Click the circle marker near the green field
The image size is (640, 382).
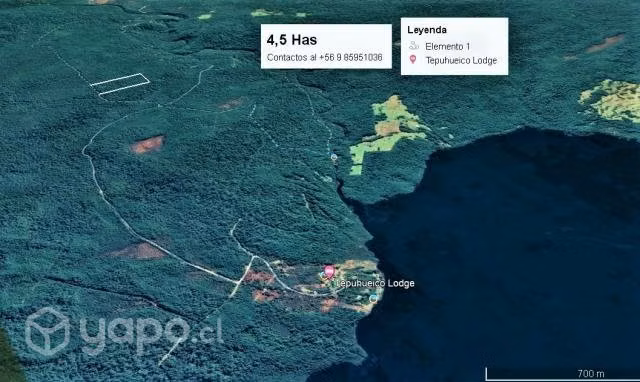point(334,157)
